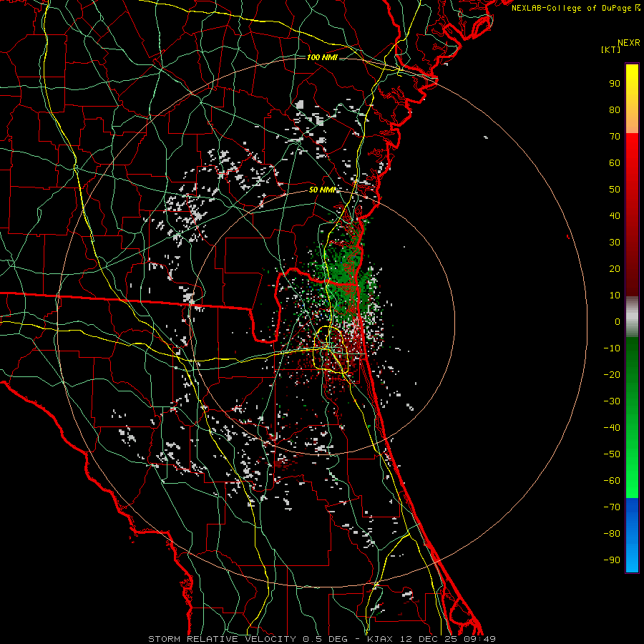This screenshot has width=644, height=644.
Task: Pick the bright green segment near -60
Action: tap(632, 481)
